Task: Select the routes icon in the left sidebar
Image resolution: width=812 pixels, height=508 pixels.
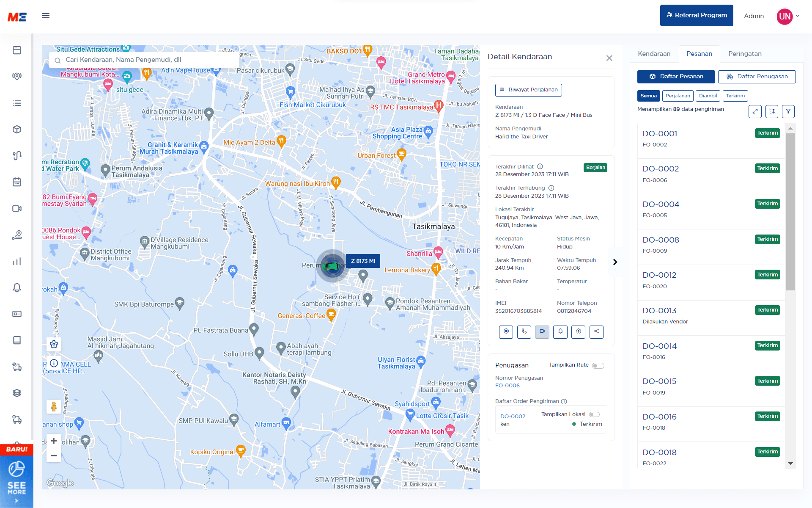Action: (x=17, y=155)
